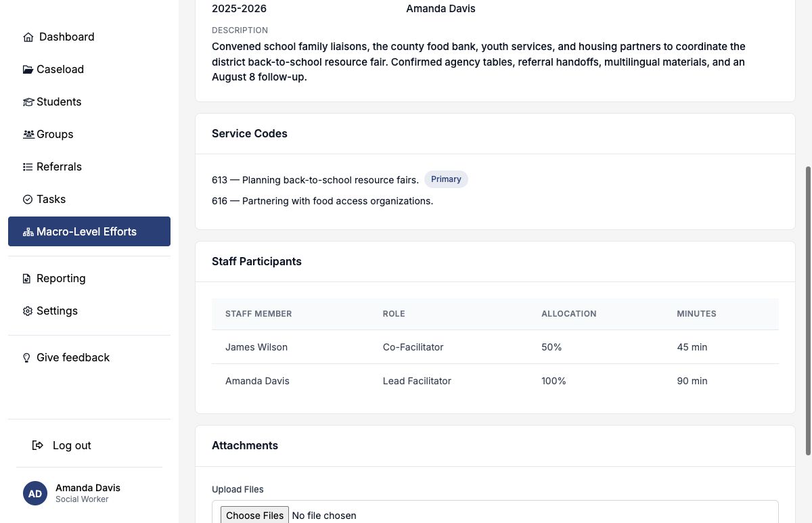Screen dimensions: 812x523
Task: Open the Macro-Level Efforts menu item
Action: [x=89, y=231]
